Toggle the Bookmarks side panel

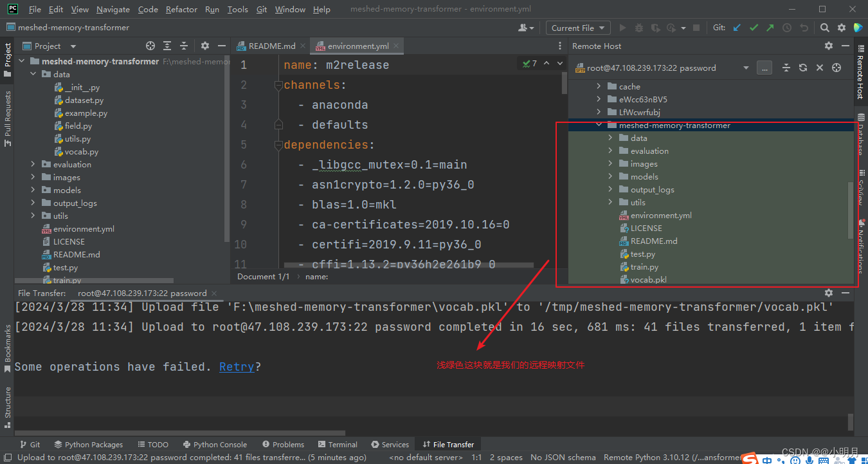[x=8, y=348]
